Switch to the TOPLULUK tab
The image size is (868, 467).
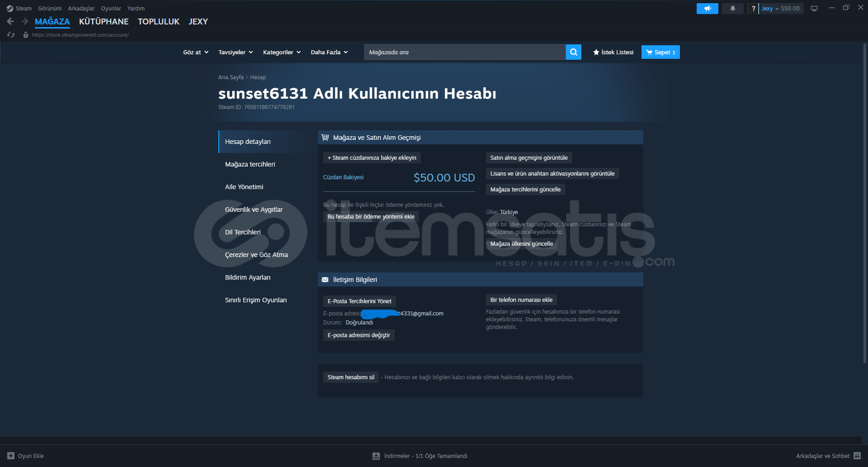click(159, 22)
